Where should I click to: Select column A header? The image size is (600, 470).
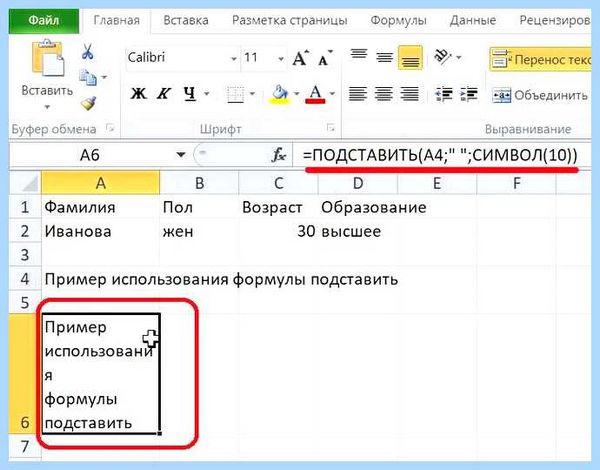(101, 183)
